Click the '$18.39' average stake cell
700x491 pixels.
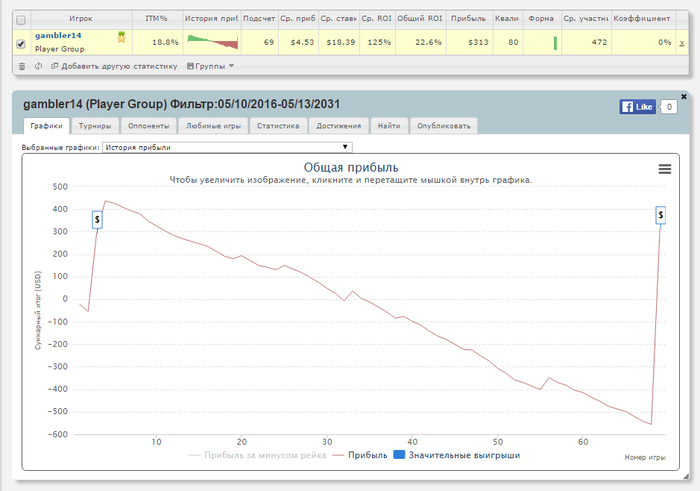[x=341, y=42]
